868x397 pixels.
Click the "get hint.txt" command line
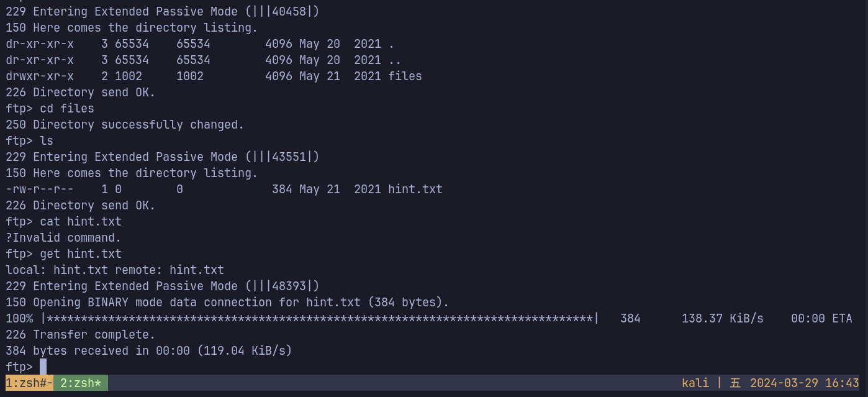click(81, 254)
